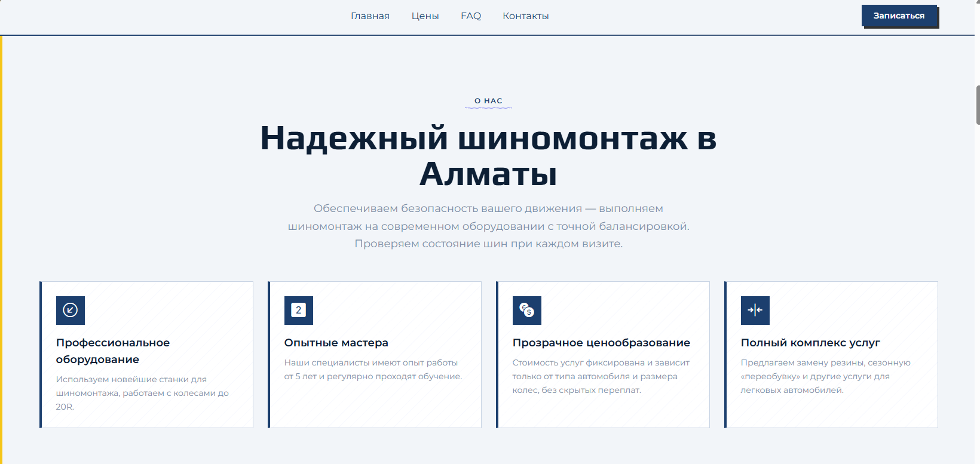The image size is (980, 464).
Task: Click the page's vertical scrollbar thumb
Action: tap(978, 105)
